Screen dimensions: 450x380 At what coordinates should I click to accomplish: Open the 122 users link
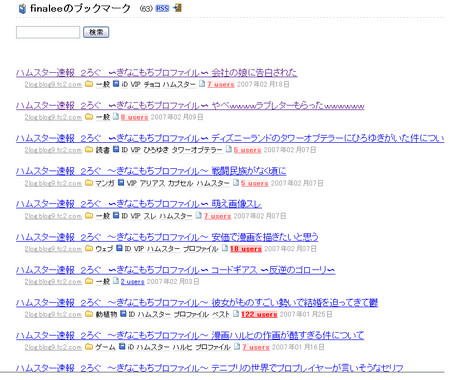[259, 314]
